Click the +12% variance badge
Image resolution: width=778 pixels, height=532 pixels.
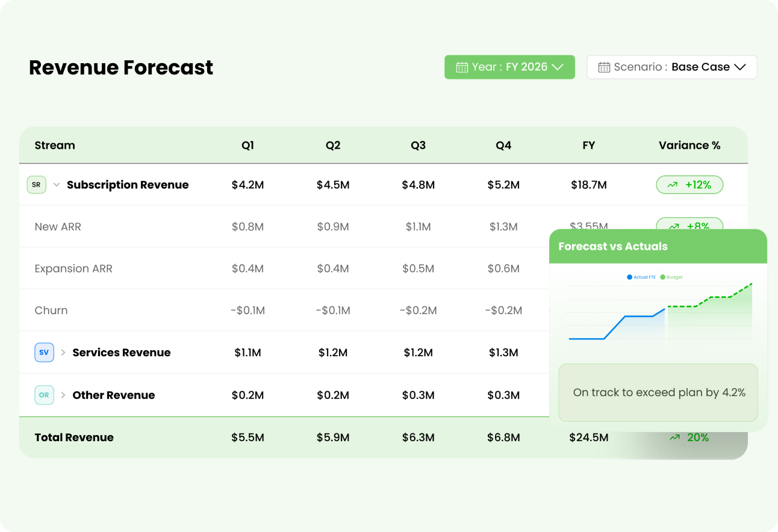(x=689, y=185)
